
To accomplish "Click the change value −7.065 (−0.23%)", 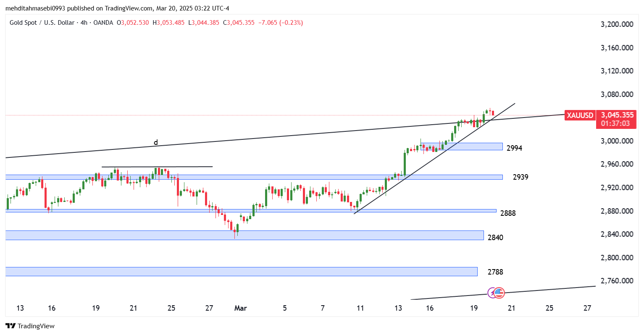I will point(280,23).
